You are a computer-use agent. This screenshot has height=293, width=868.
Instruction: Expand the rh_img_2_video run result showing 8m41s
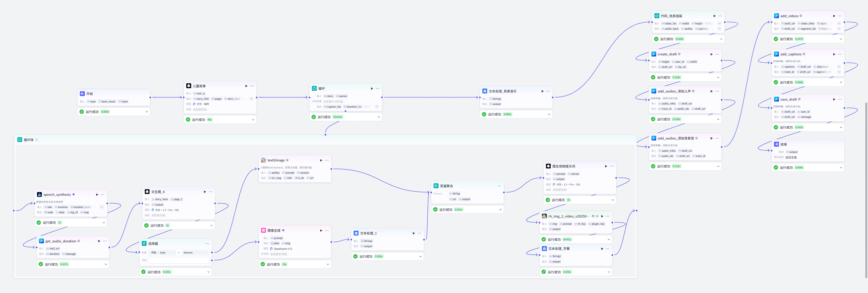click(609, 239)
